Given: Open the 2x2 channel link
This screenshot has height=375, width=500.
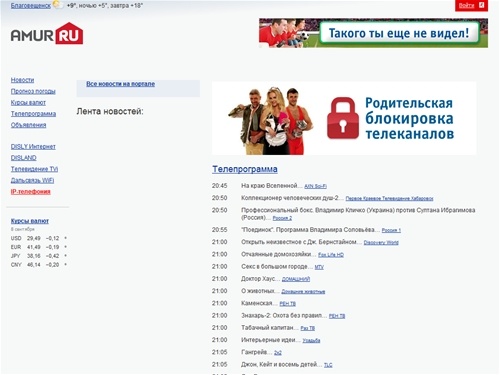Looking at the screenshot, I should coord(278,353).
